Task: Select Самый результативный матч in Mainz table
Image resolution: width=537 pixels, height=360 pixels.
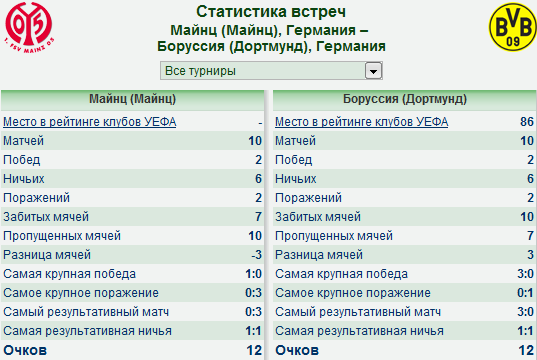Action: [133, 312]
